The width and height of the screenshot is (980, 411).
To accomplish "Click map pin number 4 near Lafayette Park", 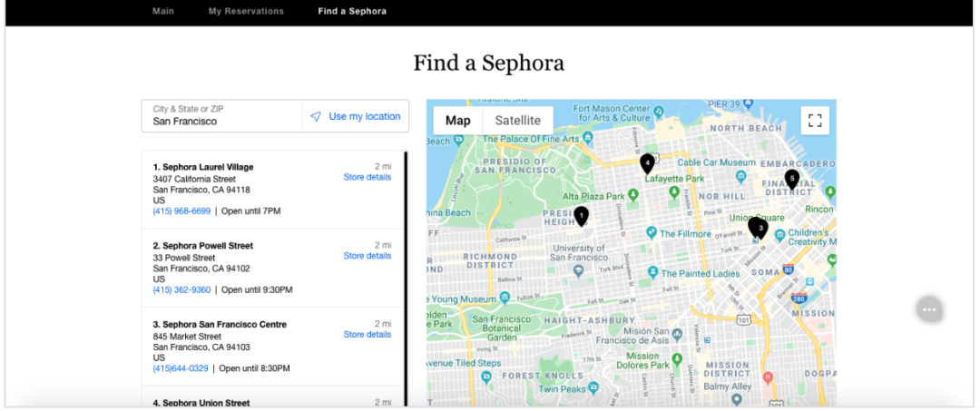I will tap(648, 163).
